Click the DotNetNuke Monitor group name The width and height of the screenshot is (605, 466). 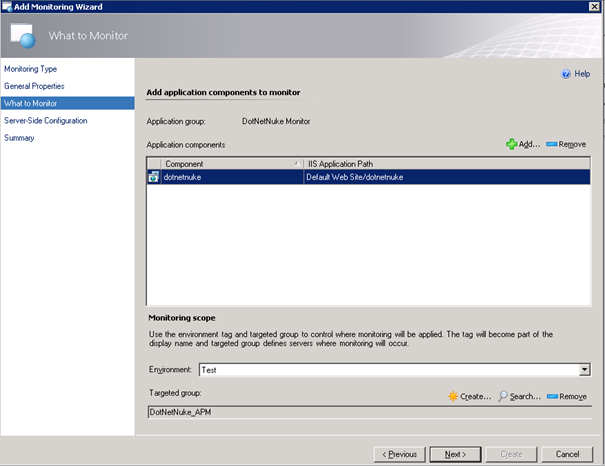[276, 121]
